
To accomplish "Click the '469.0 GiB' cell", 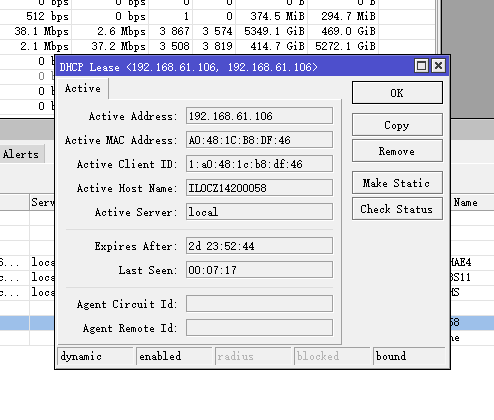I will 343,31.
